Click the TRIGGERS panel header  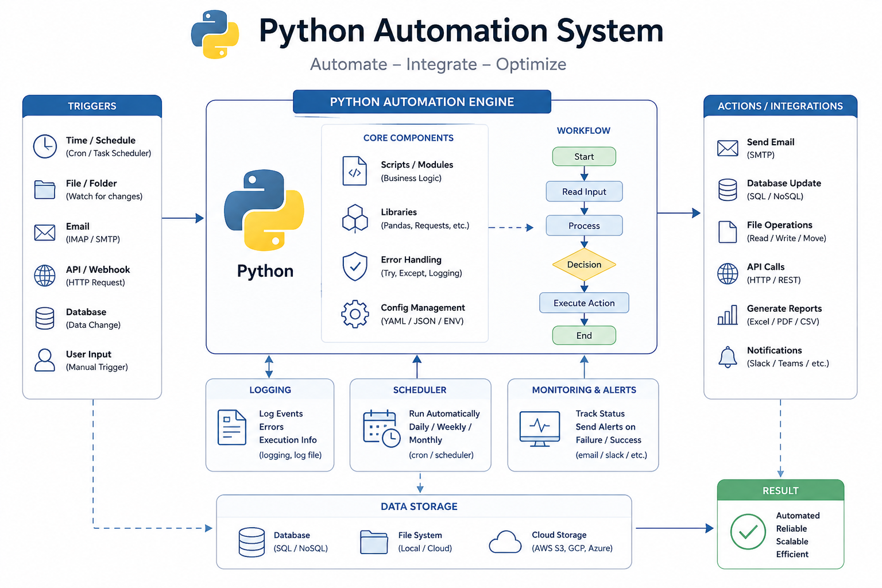click(x=92, y=106)
